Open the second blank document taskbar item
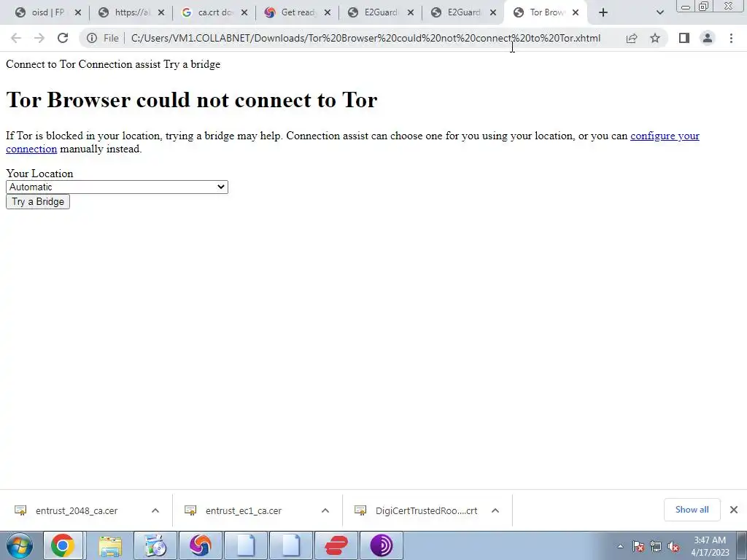 pos(291,545)
